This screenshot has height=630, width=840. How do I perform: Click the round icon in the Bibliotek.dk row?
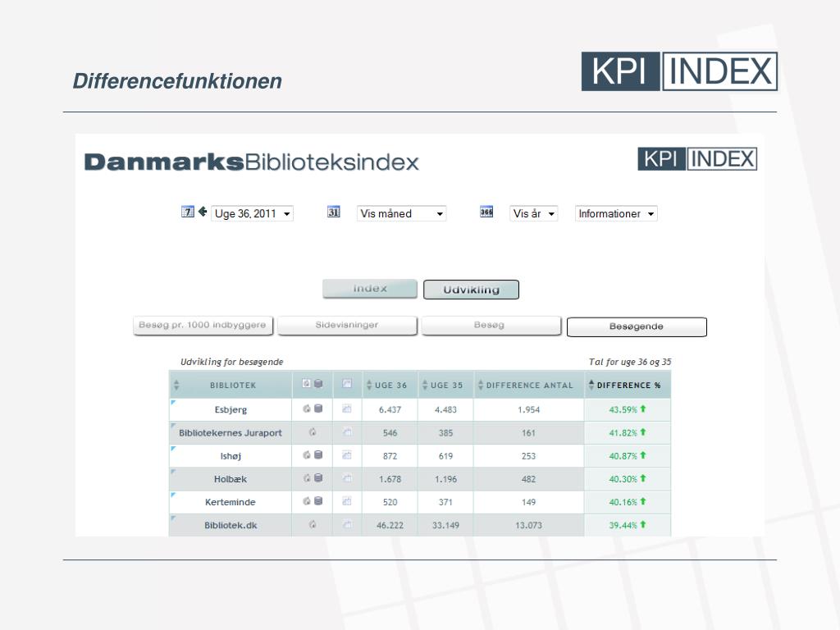pyautogui.click(x=313, y=524)
